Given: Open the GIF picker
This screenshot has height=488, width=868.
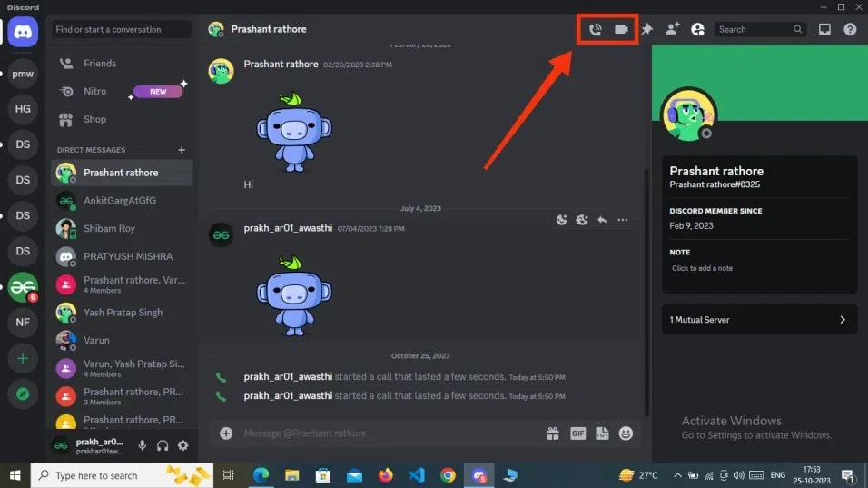Looking at the screenshot, I should click(x=577, y=433).
